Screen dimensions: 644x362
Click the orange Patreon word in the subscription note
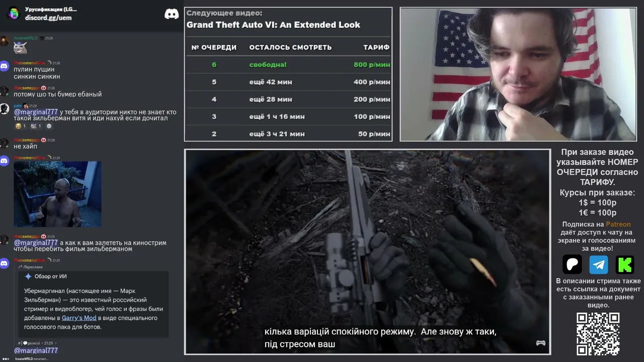point(618,224)
